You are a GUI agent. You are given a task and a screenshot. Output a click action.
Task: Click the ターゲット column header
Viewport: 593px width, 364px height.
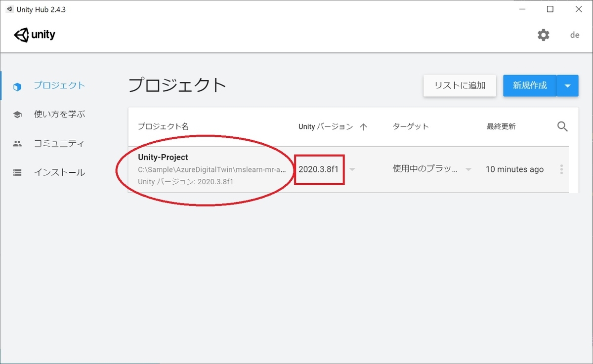point(411,126)
